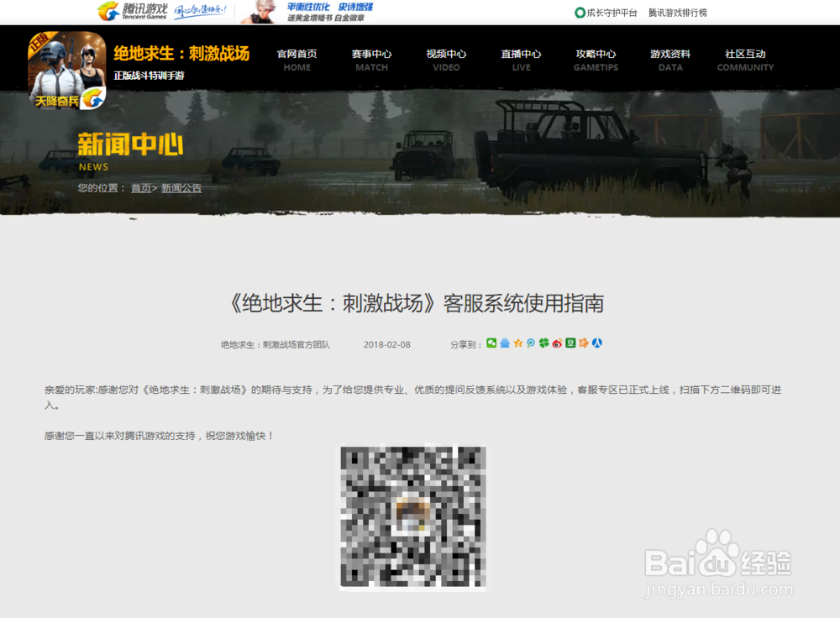Select the 新闻中心 NEWS heading
Screen dimensions: 840x618
[x=131, y=151]
